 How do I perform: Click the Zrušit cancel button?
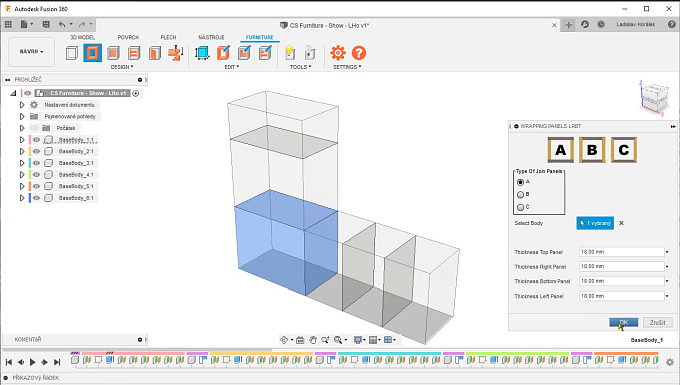pos(657,322)
